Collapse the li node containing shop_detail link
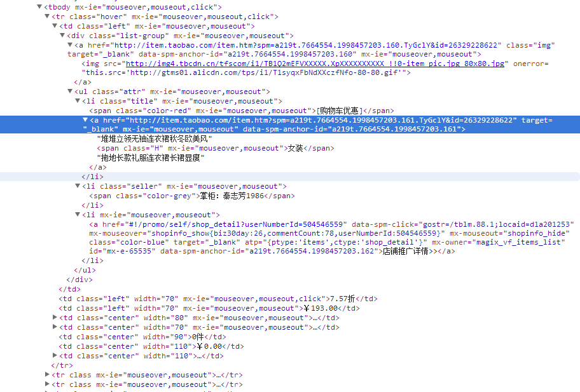The width and height of the screenshot is (580, 392). pos(78,214)
